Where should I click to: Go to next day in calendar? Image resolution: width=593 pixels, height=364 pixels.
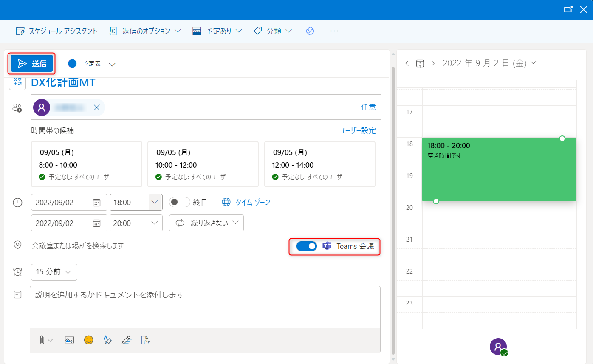(433, 63)
